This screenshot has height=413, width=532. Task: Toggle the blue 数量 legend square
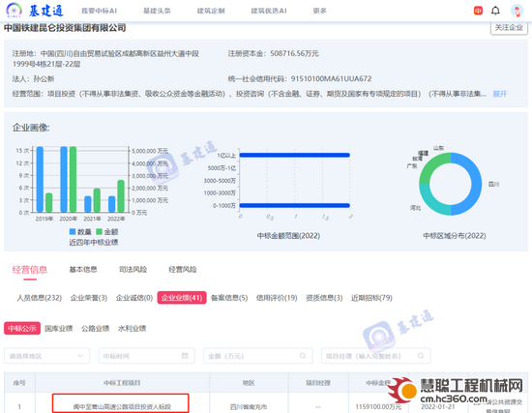(x=73, y=231)
